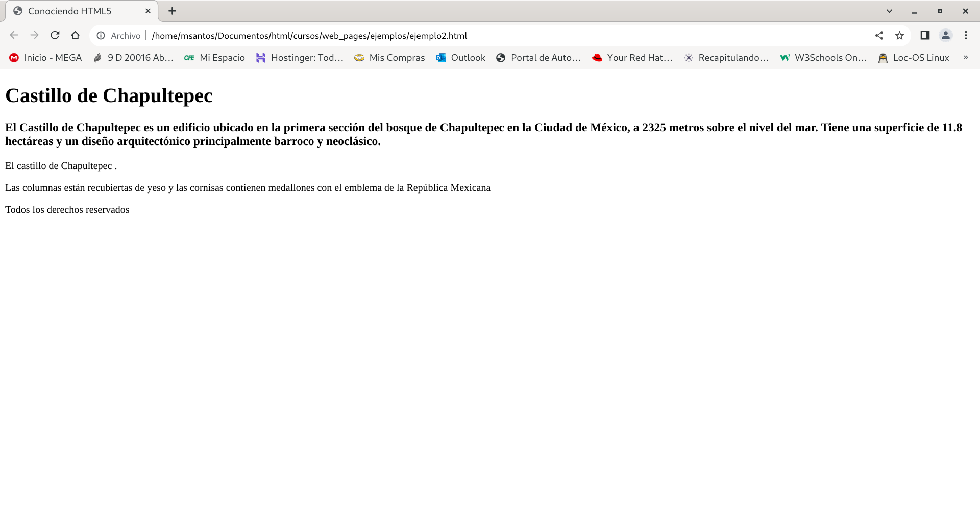Open the Hostinger bookmark
Screen dimensions: 980x507
point(300,58)
